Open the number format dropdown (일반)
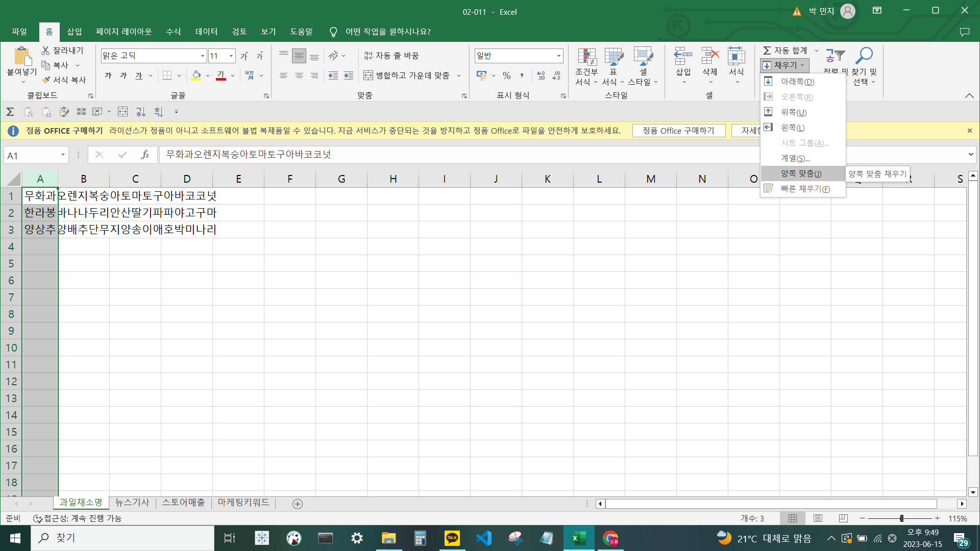The height and width of the screenshot is (551, 980). pyautogui.click(x=559, y=56)
